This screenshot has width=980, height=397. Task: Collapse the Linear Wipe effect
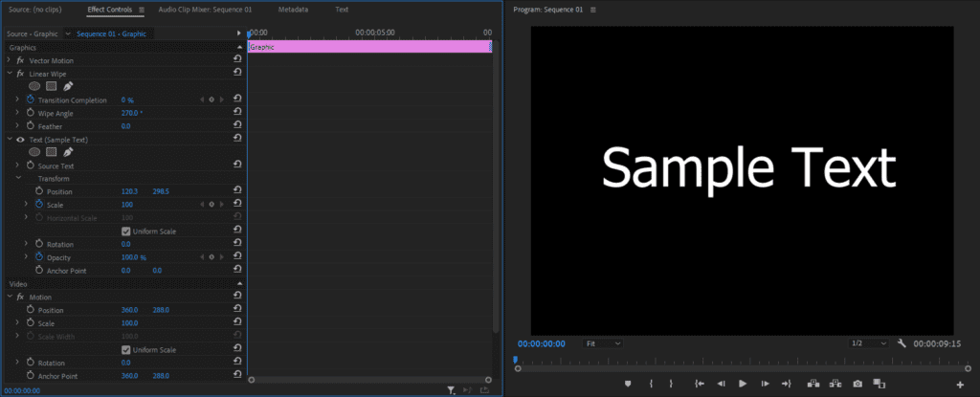point(10,74)
